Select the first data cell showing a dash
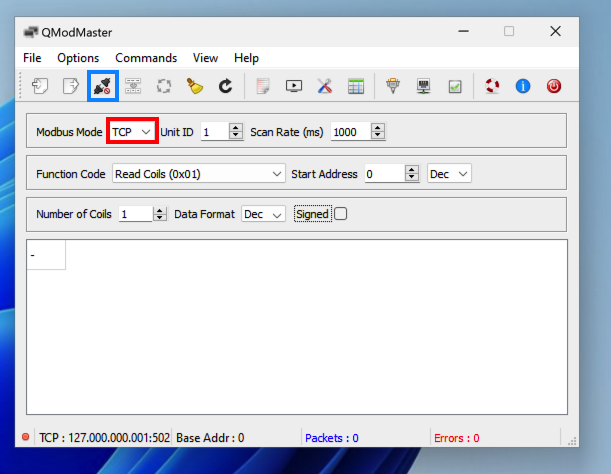The width and height of the screenshot is (611, 474). (46, 255)
